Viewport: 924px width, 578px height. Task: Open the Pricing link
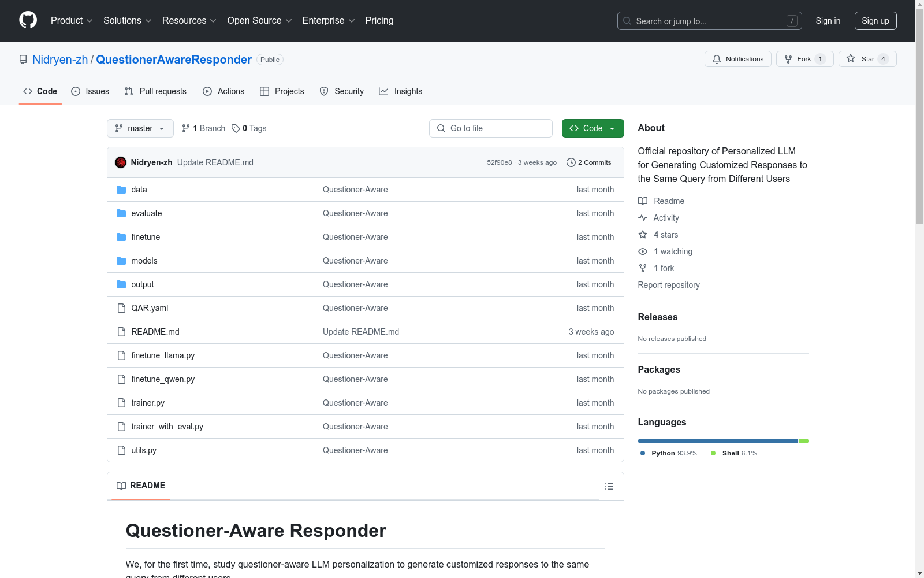379,21
